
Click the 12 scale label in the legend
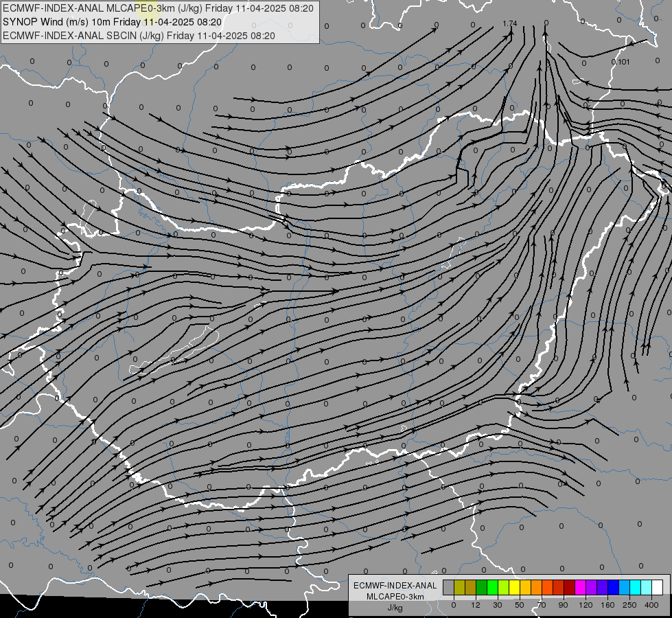point(476,605)
